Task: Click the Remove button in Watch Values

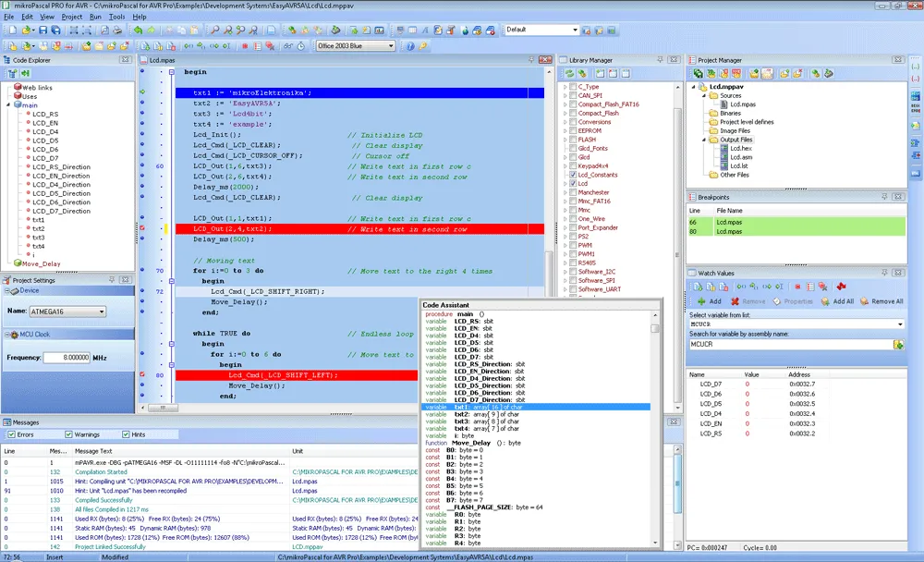Action: (x=748, y=301)
